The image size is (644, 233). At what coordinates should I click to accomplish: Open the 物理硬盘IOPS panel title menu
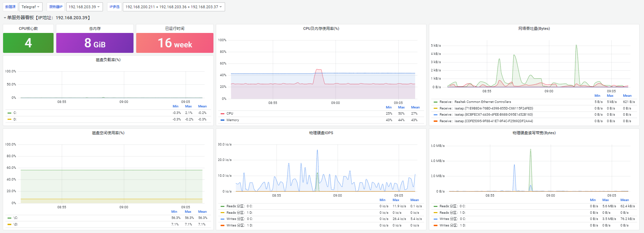point(321,133)
